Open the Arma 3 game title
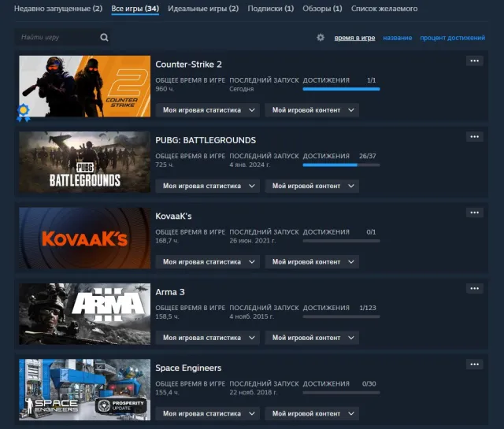Screen dimensions: 504x429 pyautogui.click(x=170, y=292)
